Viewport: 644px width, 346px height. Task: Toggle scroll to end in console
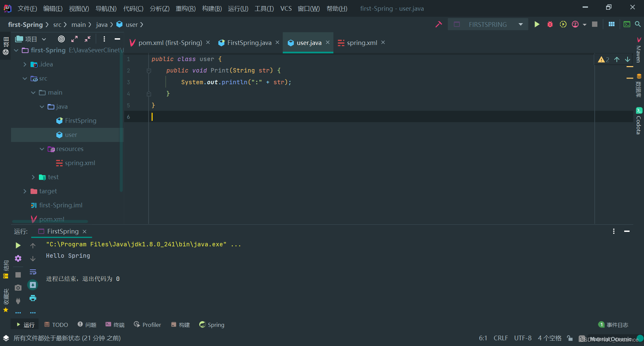[x=33, y=285]
